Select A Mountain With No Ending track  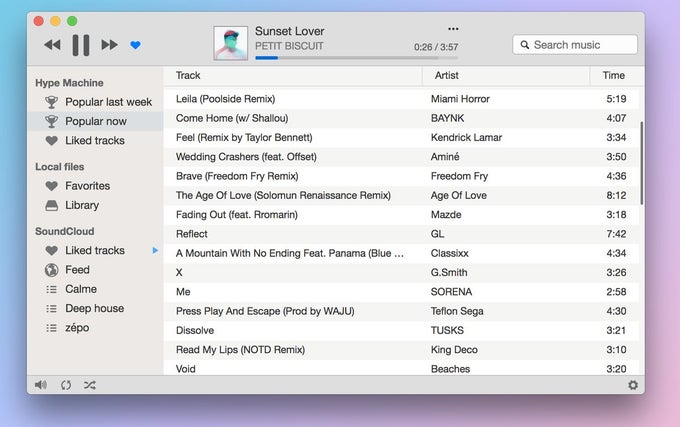401,253
